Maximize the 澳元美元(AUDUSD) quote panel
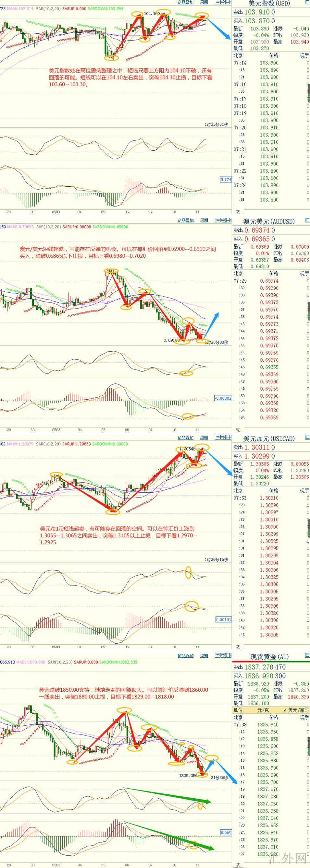Viewport: 310px width, 868px height. [x=307, y=220]
